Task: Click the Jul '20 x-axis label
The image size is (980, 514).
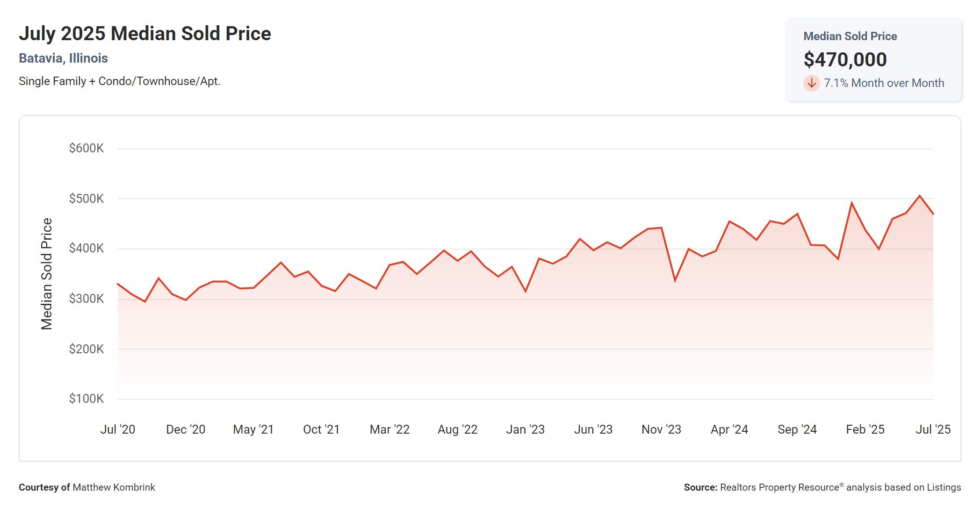Action: pos(118,429)
